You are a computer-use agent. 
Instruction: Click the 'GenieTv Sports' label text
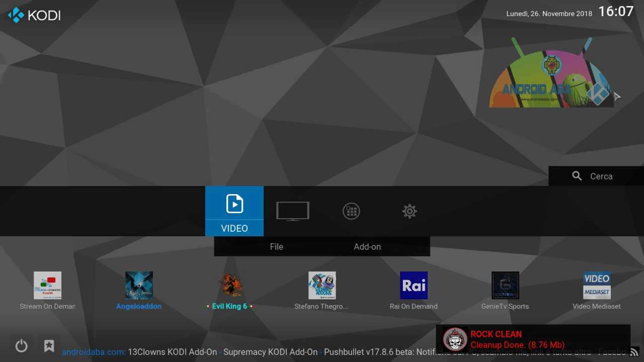[x=505, y=306]
